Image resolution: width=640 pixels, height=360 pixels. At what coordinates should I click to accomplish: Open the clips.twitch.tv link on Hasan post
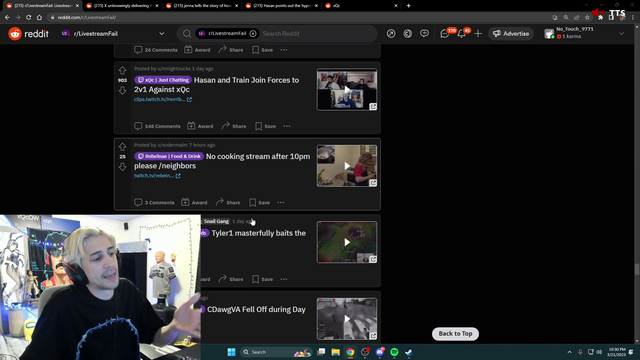[x=163, y=99]
